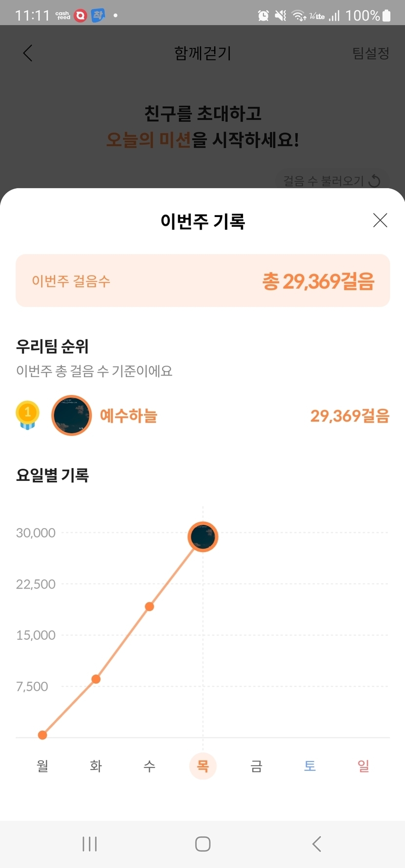Open 예수하늘 profile picture
Screen dimensions: 405x868
click(72, 415)
